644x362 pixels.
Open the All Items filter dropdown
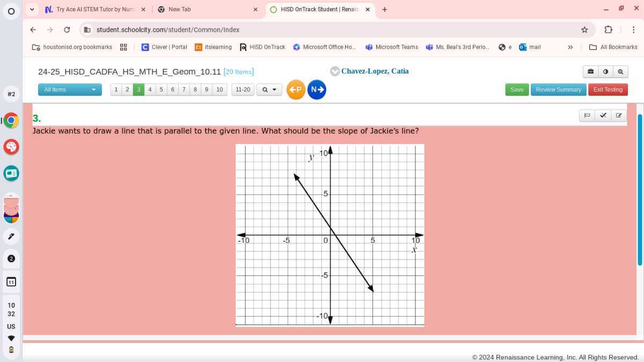pyautogui.click(x=69, y=89)
